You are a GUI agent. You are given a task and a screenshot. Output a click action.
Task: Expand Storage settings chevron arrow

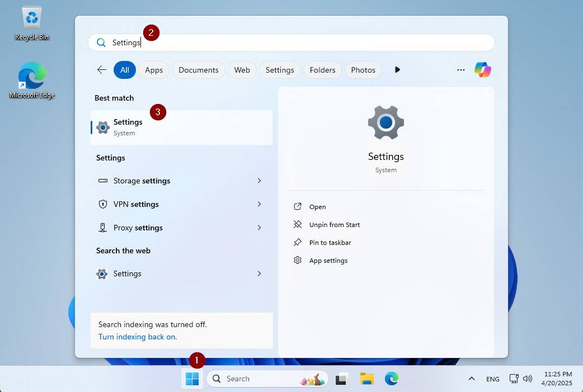pos(259,181)
